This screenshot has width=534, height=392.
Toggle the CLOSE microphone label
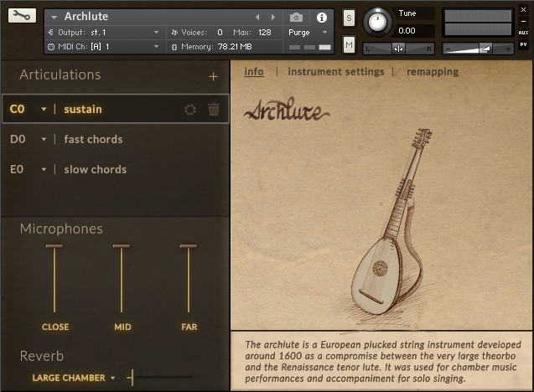[55, 327]
